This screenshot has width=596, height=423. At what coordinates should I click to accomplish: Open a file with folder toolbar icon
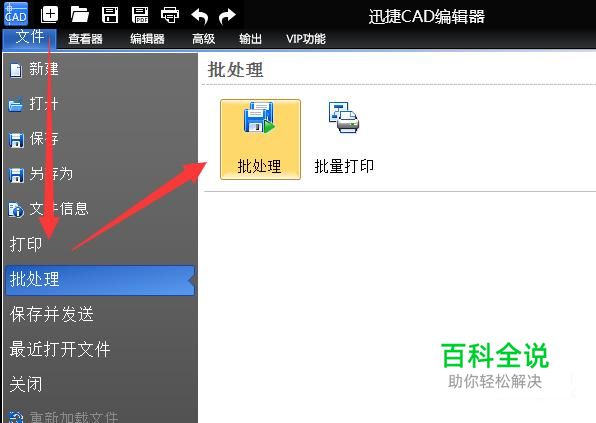point(79,14)
